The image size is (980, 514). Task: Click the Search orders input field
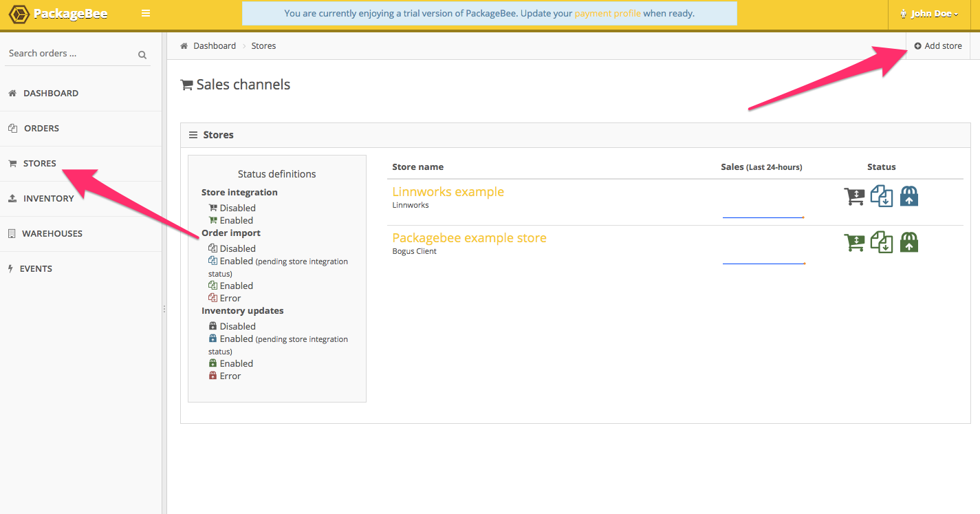click(x=69, y=54)
